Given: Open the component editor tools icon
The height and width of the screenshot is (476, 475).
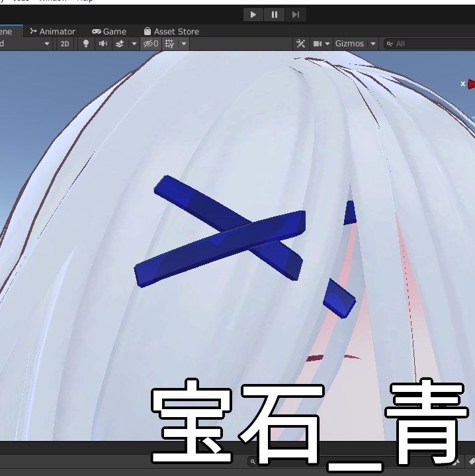Looking at the screenshot, I should [300, 44].
